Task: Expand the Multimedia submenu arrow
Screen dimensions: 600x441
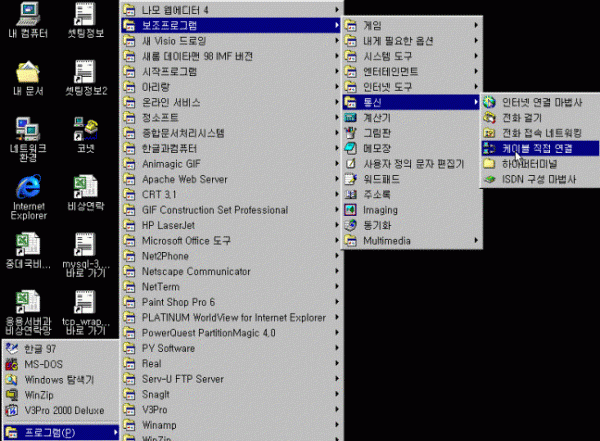Action: pos(476,240)
